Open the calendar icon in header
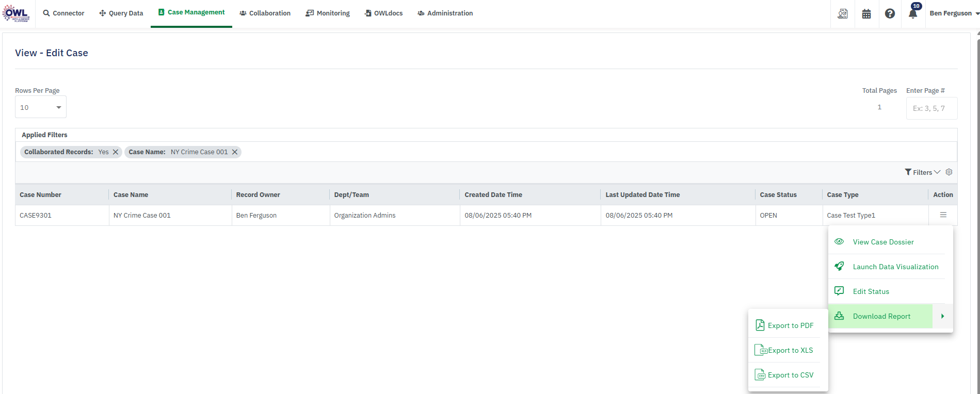The height and width of the screenshot is (394, 980). (866, 14)
